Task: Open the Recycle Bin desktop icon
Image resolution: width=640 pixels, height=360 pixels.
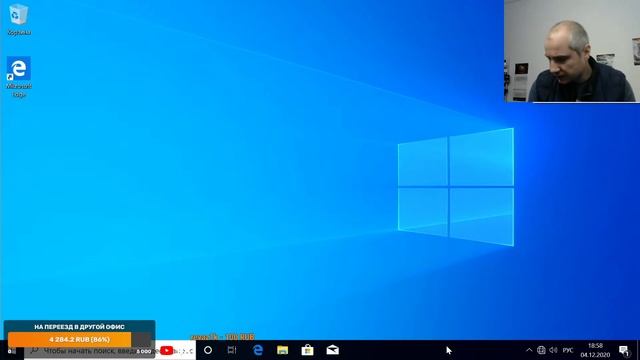Action: point(19,19)
